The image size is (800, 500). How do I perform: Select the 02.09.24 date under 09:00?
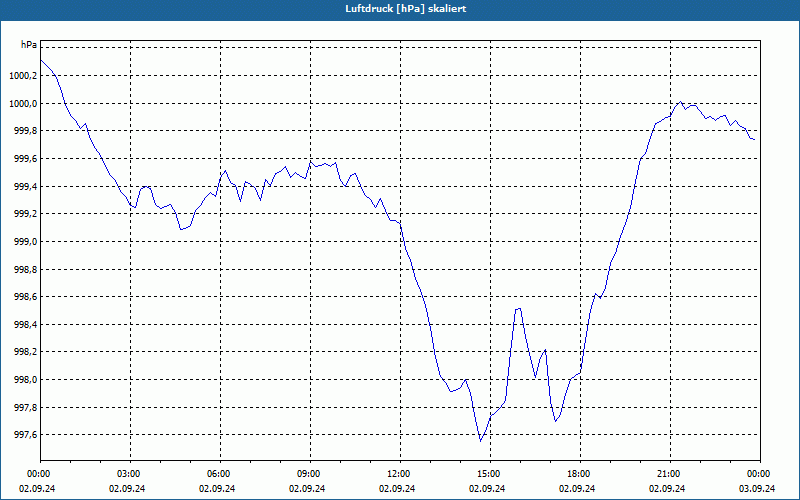[307, 488]
